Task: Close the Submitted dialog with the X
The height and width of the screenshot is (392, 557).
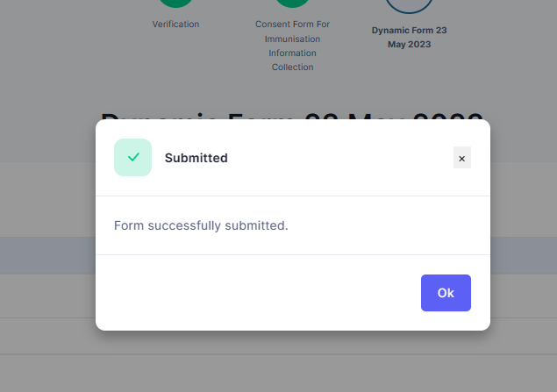Action: point(461,158)
